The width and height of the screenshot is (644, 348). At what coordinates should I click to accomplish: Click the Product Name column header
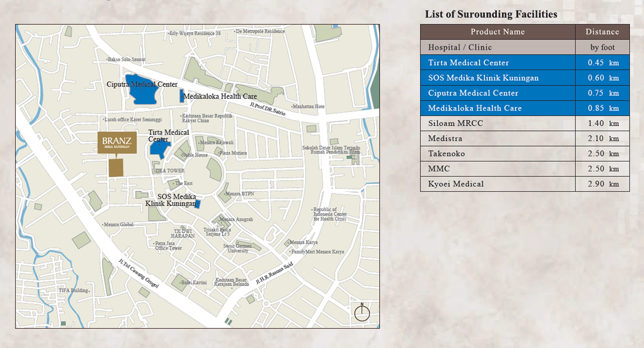pos(498,32)
